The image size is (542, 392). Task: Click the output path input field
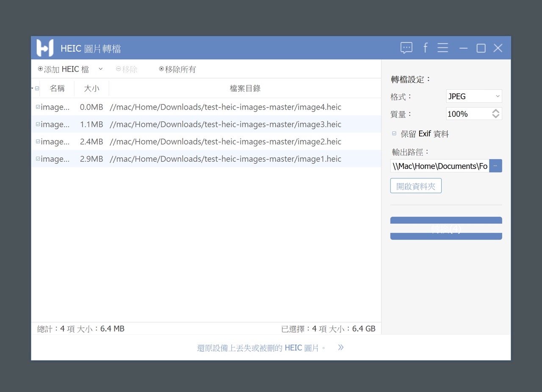(440, 166)
